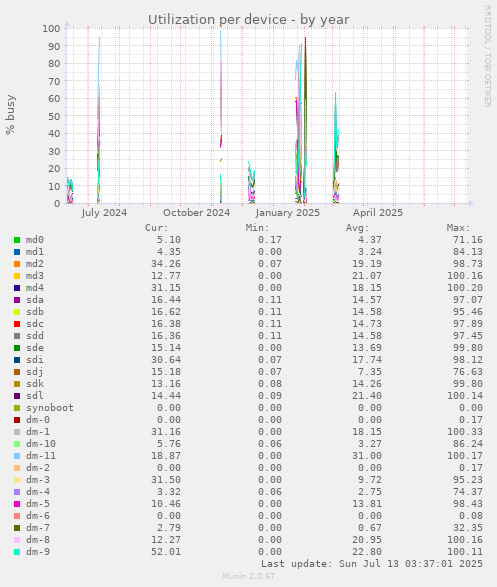Click md2 current value 34.26
This screenshot has height=587, width=497.
click(x=166, y=264)
